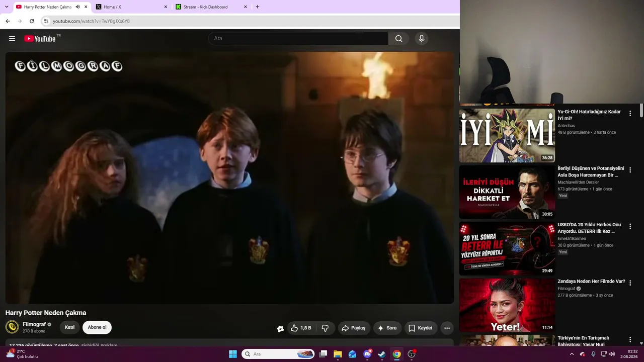Go to the YouTube home logo
This screenshot has height=362, width=644.
click(40, 39)
